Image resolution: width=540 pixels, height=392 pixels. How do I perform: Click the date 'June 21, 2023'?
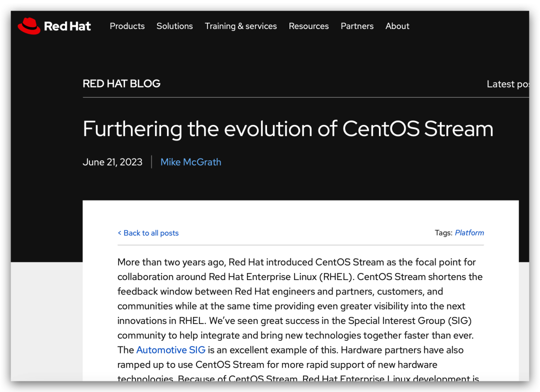112,162
